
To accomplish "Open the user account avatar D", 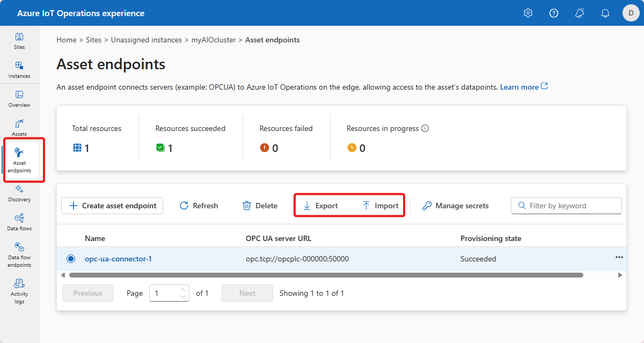I will point(631,13).
